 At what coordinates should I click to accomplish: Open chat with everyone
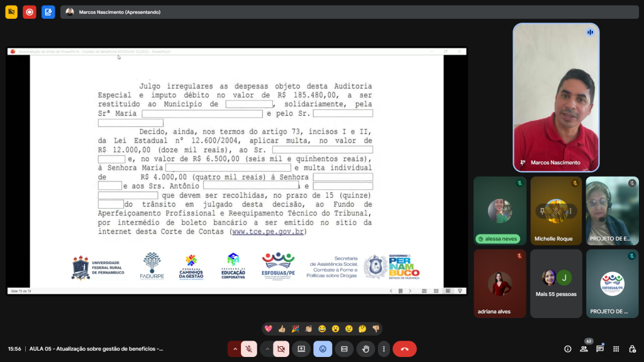(600, 349)
